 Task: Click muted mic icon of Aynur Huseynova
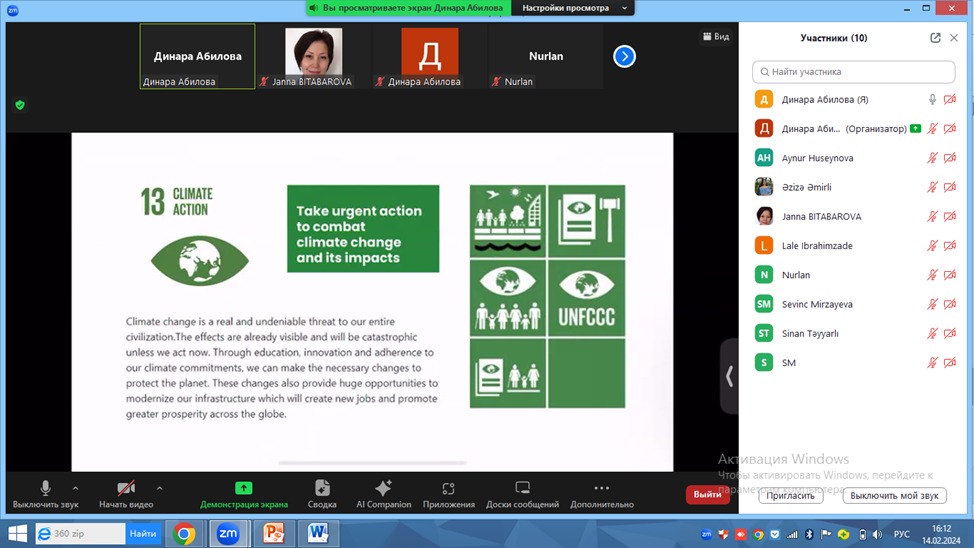pos(932,158)
